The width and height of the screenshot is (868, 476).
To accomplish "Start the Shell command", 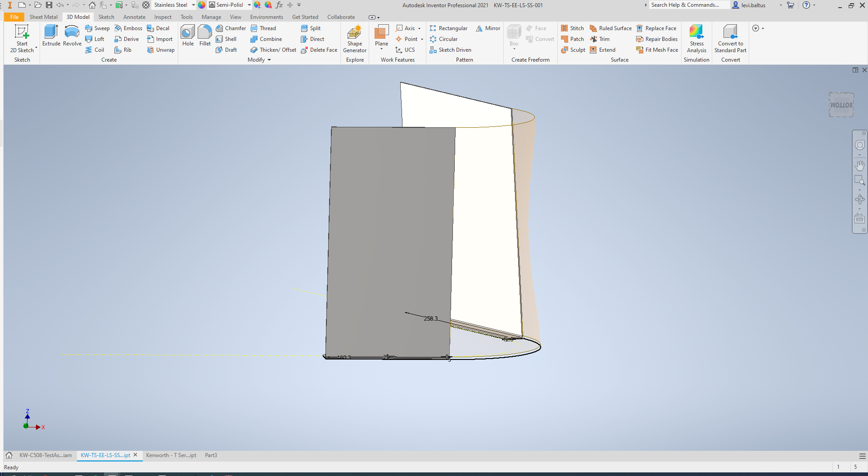I will pyautogui.click(x=227, y=39).
